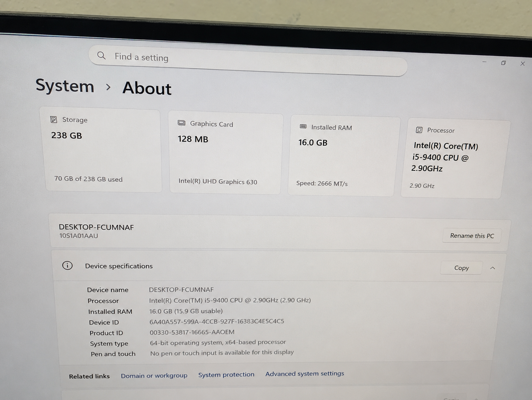Click the Installed RAM 15.9 GB usable value
The height and width of the screenshot is (400, 532).
[186, 311]
